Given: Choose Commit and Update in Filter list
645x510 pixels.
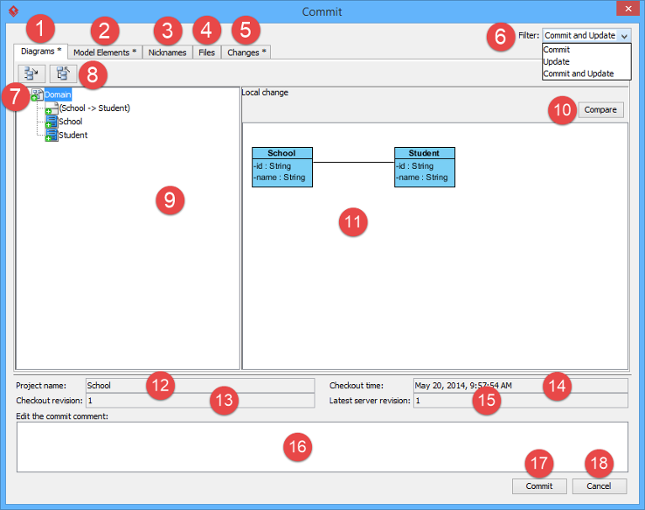Looking at the screenshot, I should pos(587,74).
